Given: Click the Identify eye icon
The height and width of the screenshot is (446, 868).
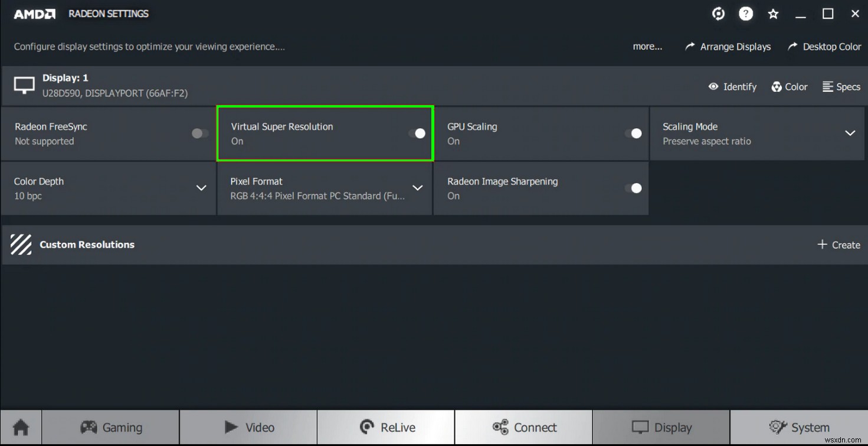Looking at the screenshot, I should [x=713, y=86].
